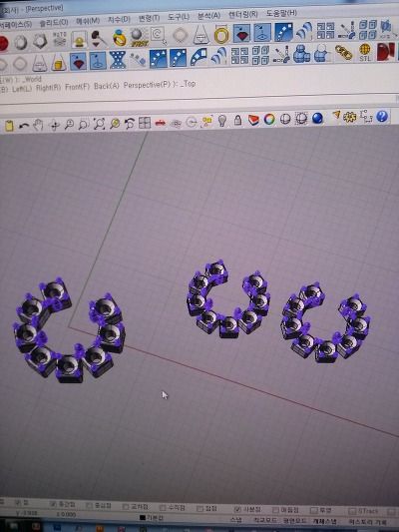399x532 pixels.
Task: Click the color wheel icon
Action: pos(269,119)
